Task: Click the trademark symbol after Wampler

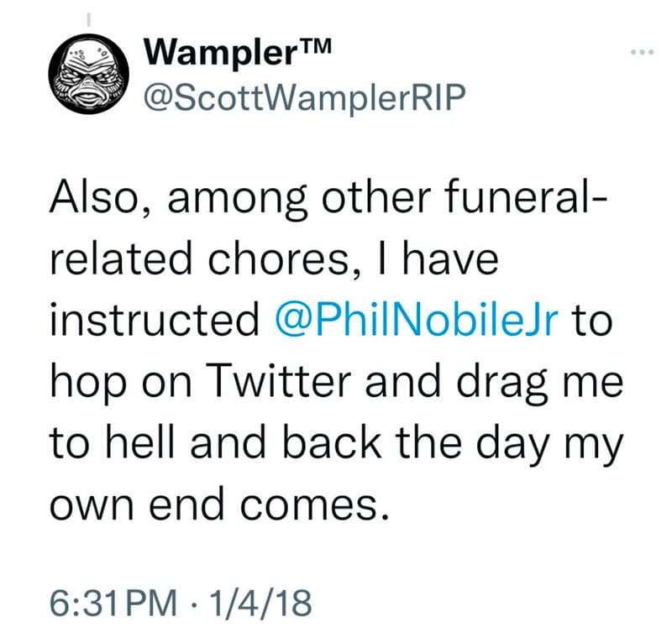Action: [311, 49]
